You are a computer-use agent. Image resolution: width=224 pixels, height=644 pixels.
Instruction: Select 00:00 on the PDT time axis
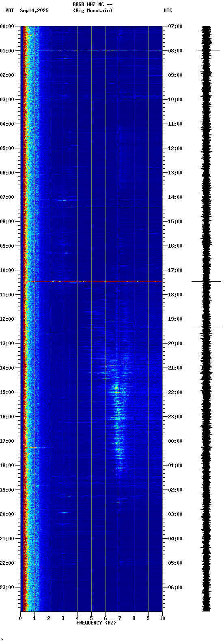pos(7,26)
